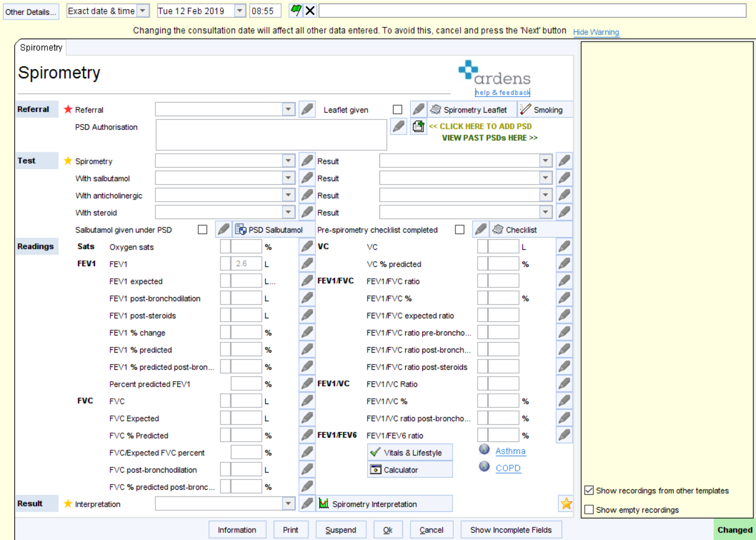Screen dimensions: 756x540
Task: Launch the Calculator tool
Action: pos(409,469)
